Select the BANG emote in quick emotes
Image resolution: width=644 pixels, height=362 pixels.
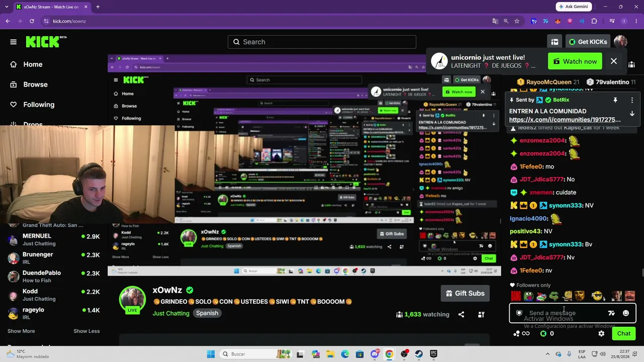coord(516,296)
